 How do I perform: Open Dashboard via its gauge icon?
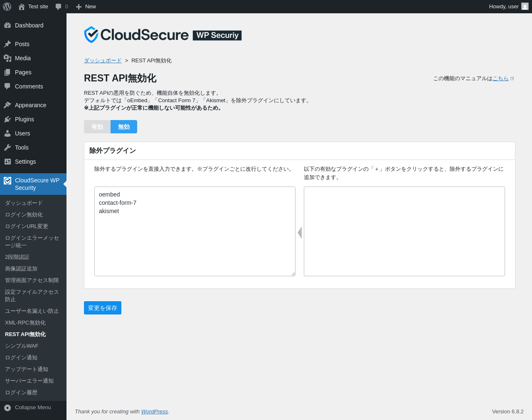click(7, 25)
